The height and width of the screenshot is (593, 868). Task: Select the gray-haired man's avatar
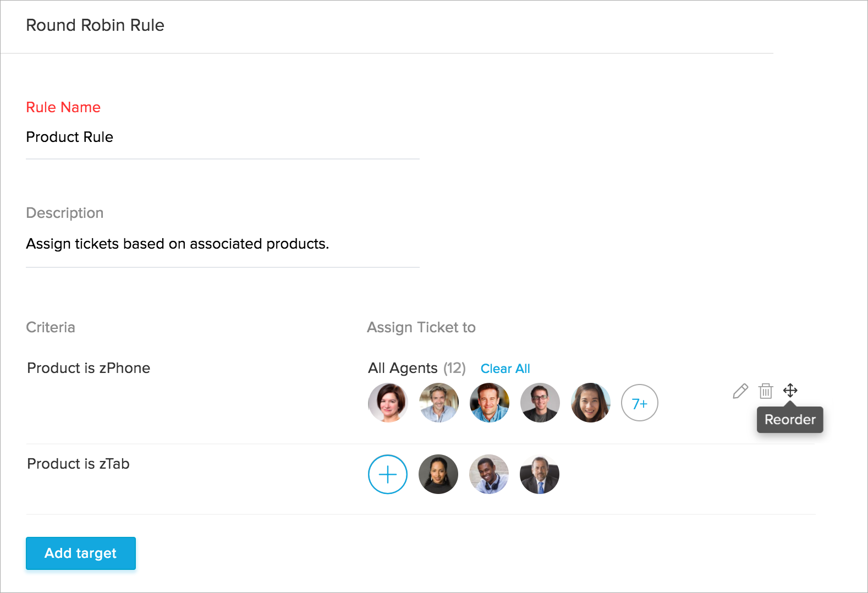pyautogui.click(x=439, y=403)
